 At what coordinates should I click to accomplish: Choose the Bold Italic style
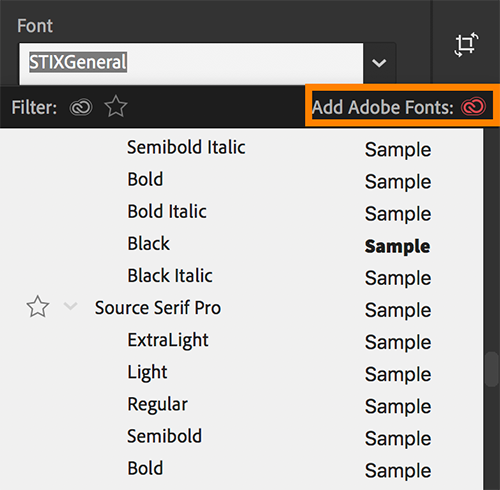point(167,211)
